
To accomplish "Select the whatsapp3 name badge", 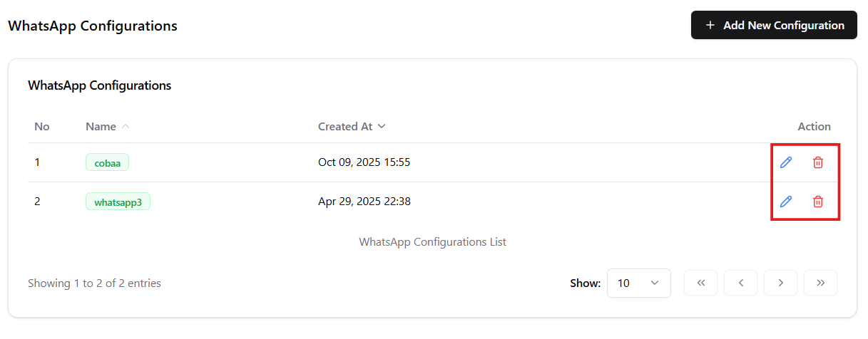I will tap(118, 202).
